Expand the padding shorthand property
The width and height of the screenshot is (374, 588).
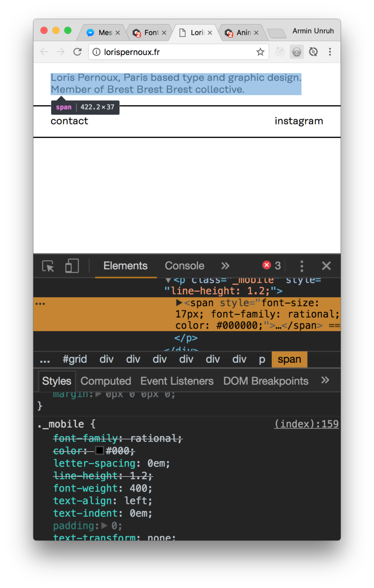(104, 526)
